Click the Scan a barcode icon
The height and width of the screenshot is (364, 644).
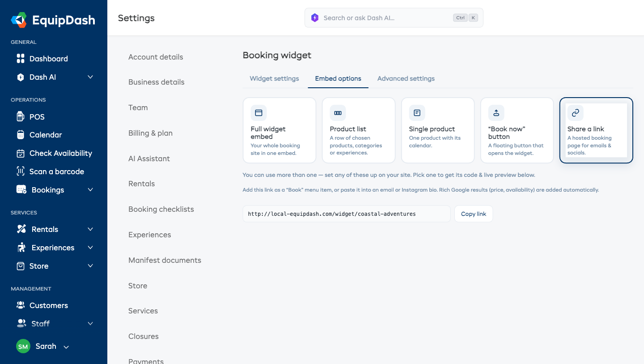coord(20,171)
